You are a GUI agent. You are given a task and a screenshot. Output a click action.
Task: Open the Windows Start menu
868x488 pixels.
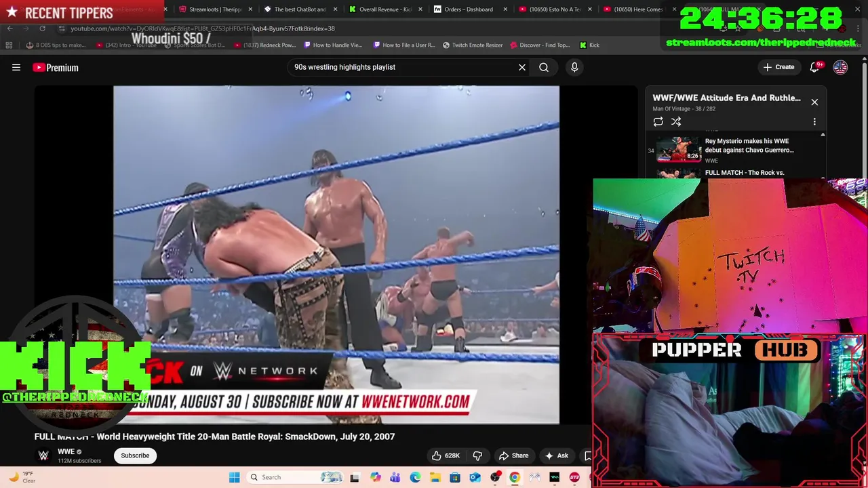tap(235, 477)
